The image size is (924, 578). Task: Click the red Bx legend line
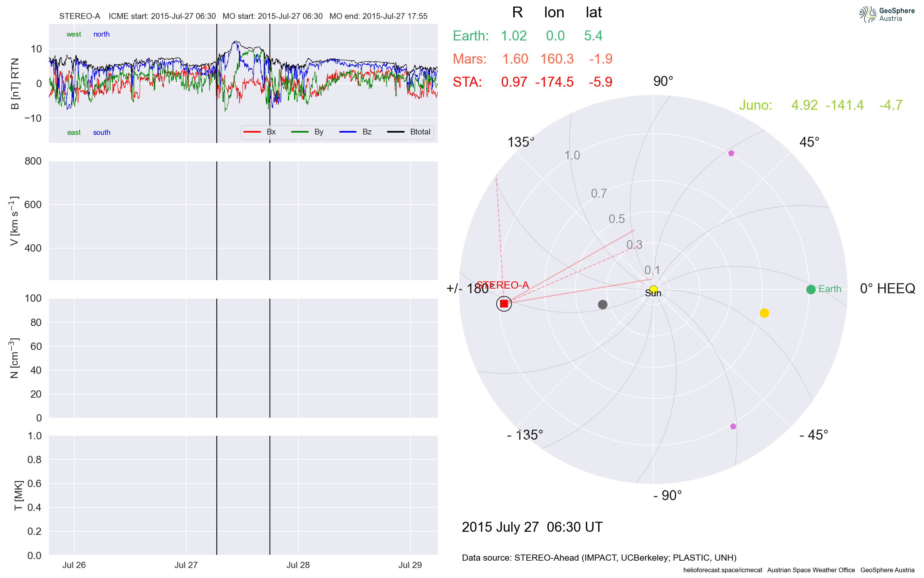(252, 132)
